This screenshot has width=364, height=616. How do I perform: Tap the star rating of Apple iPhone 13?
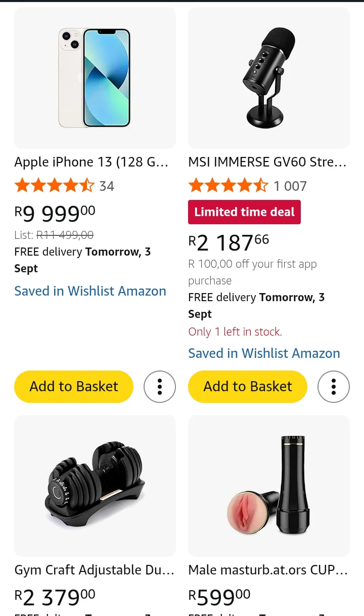[55, 186]
